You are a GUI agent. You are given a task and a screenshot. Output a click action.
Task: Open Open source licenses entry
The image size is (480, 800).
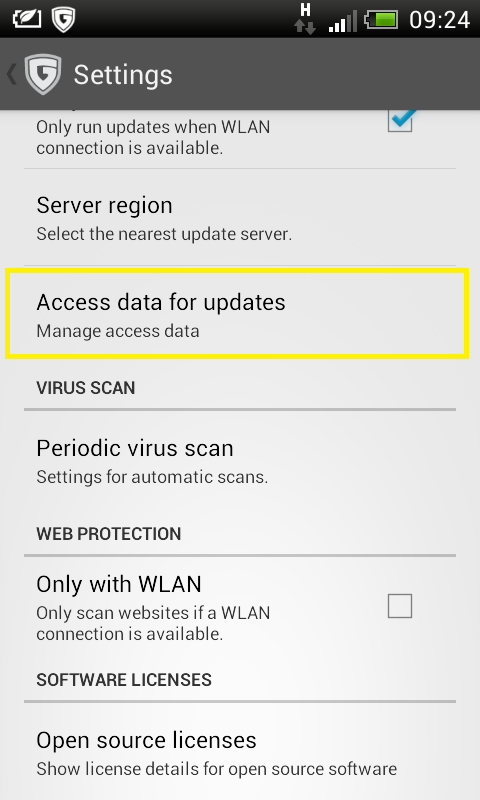[240, 753]
